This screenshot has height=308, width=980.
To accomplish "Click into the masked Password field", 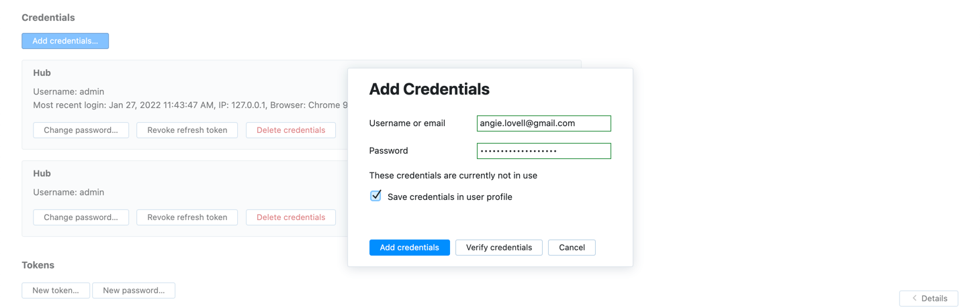I will (543, 151).
